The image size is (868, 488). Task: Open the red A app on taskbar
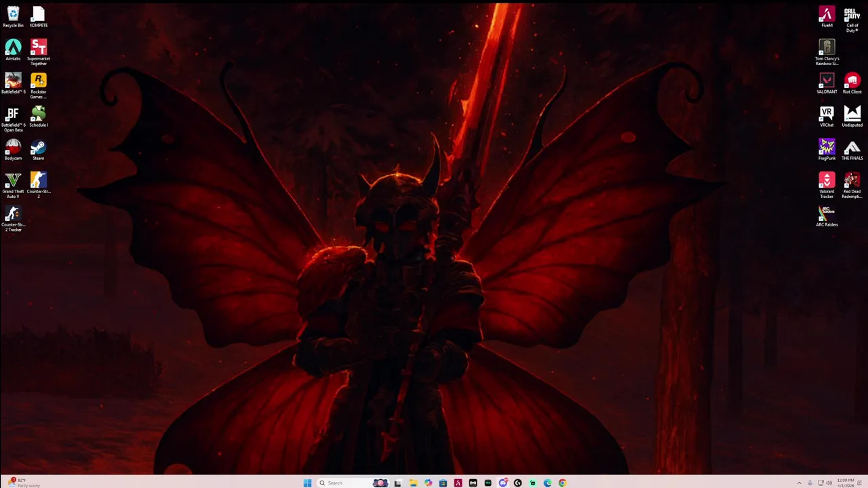458,483
